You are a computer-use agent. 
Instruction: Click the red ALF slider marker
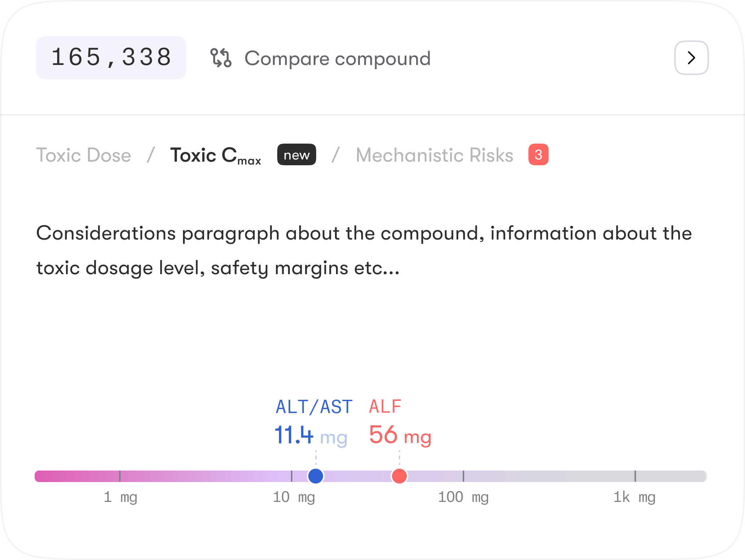399,476
